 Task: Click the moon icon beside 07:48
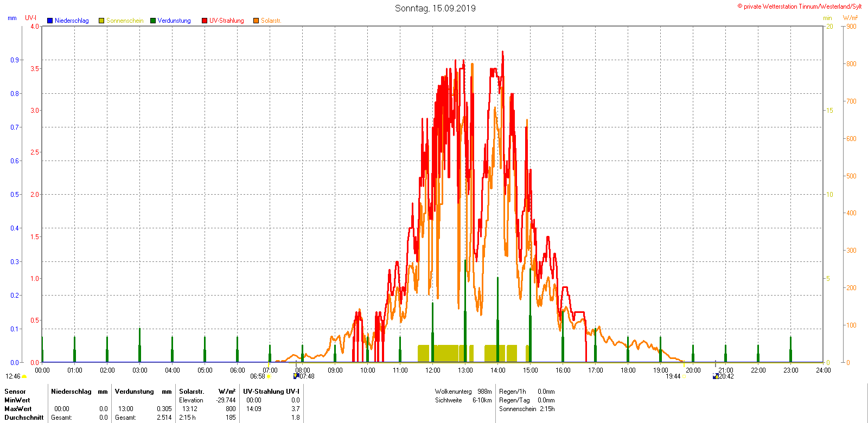pyautogui.click(x=296, y=376)
